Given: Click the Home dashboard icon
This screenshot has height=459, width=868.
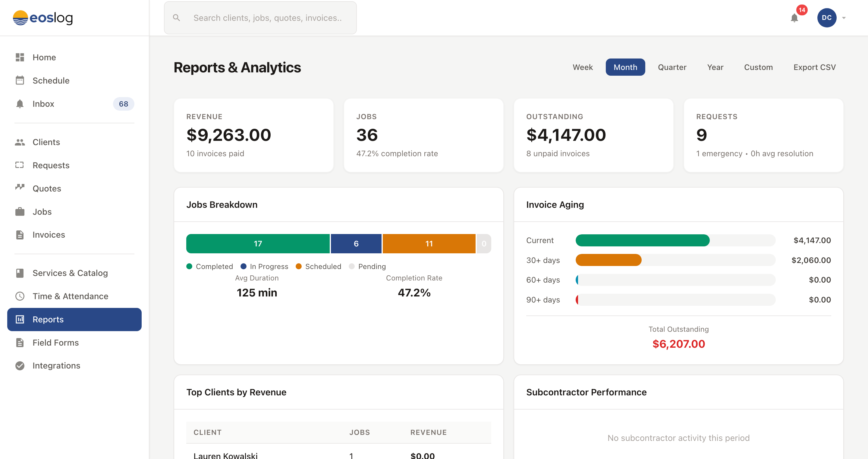Looking at the screenshot, I should [20, 57].
